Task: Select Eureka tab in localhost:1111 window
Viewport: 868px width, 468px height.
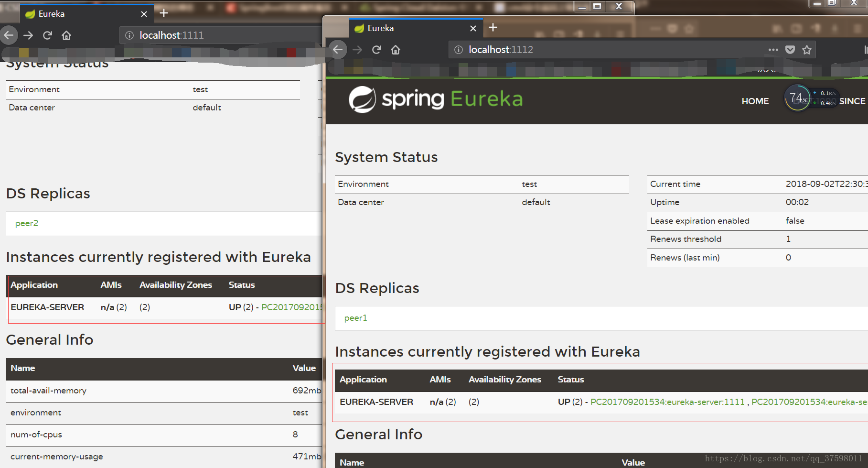Action: point(86,14)
